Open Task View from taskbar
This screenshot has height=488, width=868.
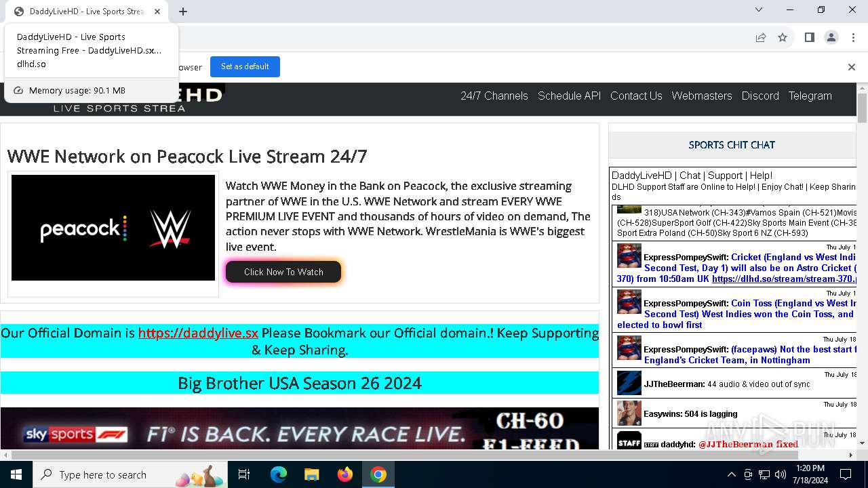[x=244, y=474]
